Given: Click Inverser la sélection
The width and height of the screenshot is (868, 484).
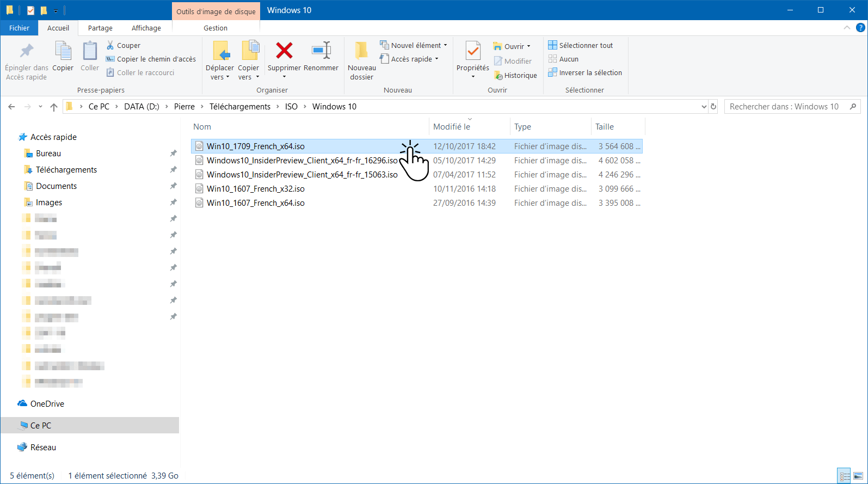Looking at the screenshot, I should click(x=585, y=72).
